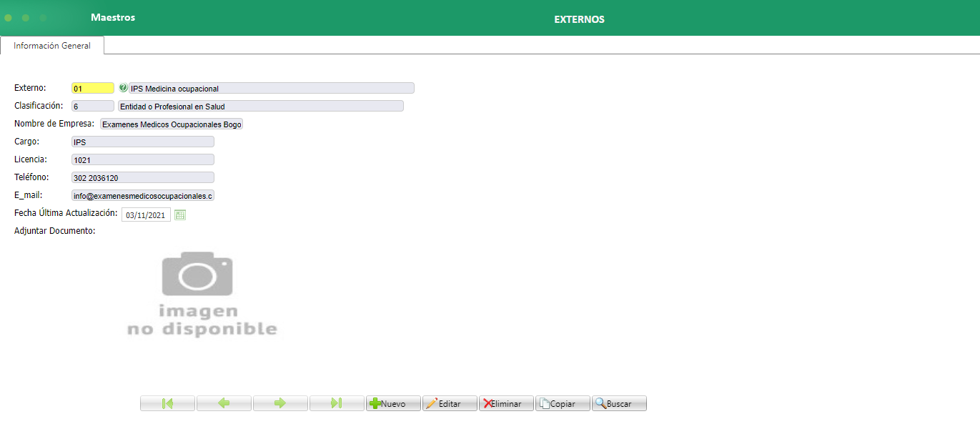Click the Teléfono field 302 2036120

point(143,177)
